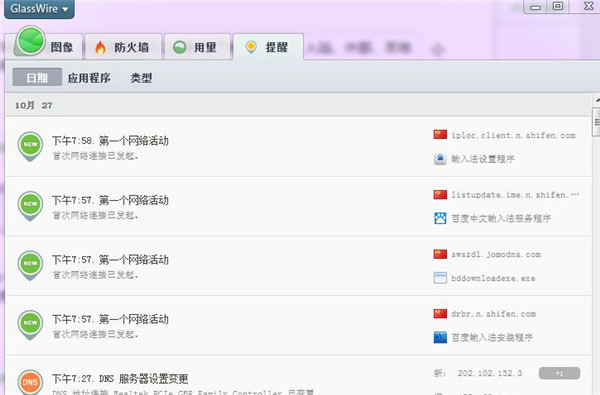Switch to the 图像 tab
This screenshot has width=600, height=395.
pyautogui.click(x=48, y=47)
